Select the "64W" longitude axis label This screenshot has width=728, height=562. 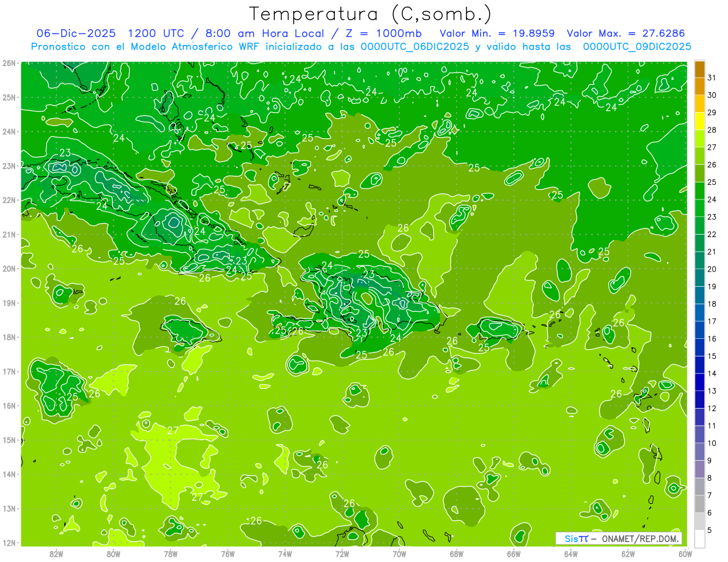[x=570, y=554]
